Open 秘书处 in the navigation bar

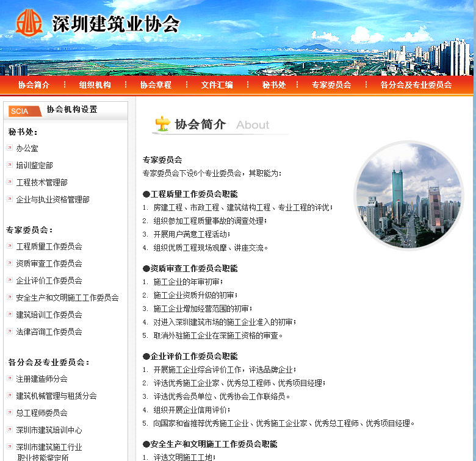pyautogui.click(x=274, y=85)
